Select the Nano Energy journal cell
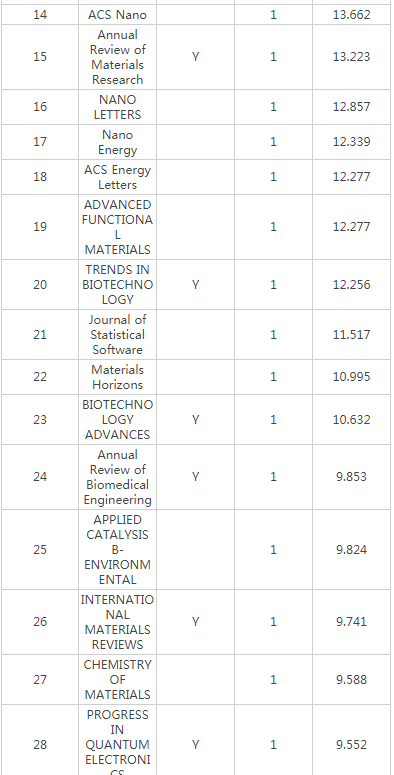The height and width of the screenshot is (775, 394). click(117, 142)
